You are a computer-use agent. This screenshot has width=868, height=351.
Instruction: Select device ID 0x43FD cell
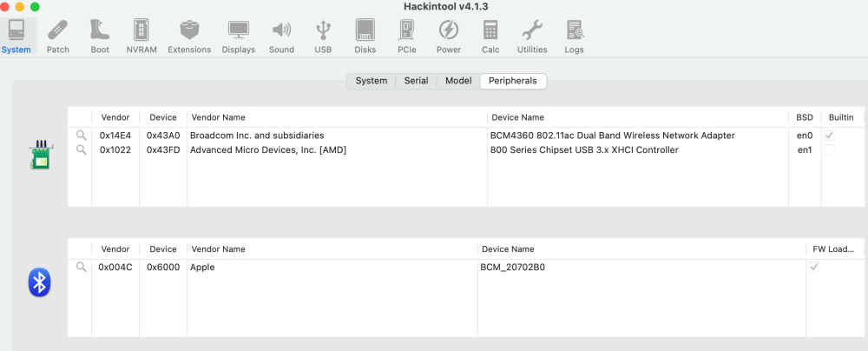coord(163,149)
